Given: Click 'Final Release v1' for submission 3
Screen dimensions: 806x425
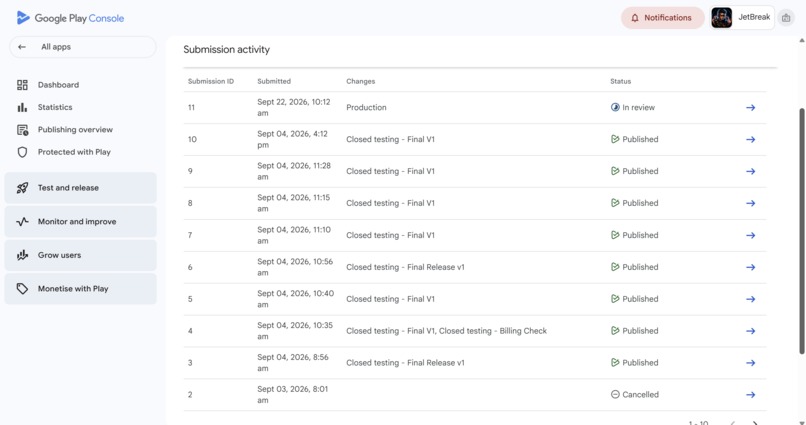Looking at the screenshot, I should pyautogui.click(x=436, y=363).
